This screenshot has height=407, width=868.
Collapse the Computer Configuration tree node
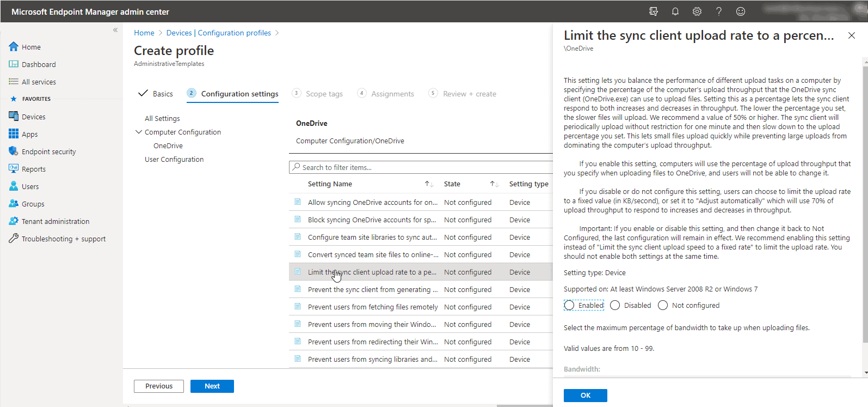(139, 132)
